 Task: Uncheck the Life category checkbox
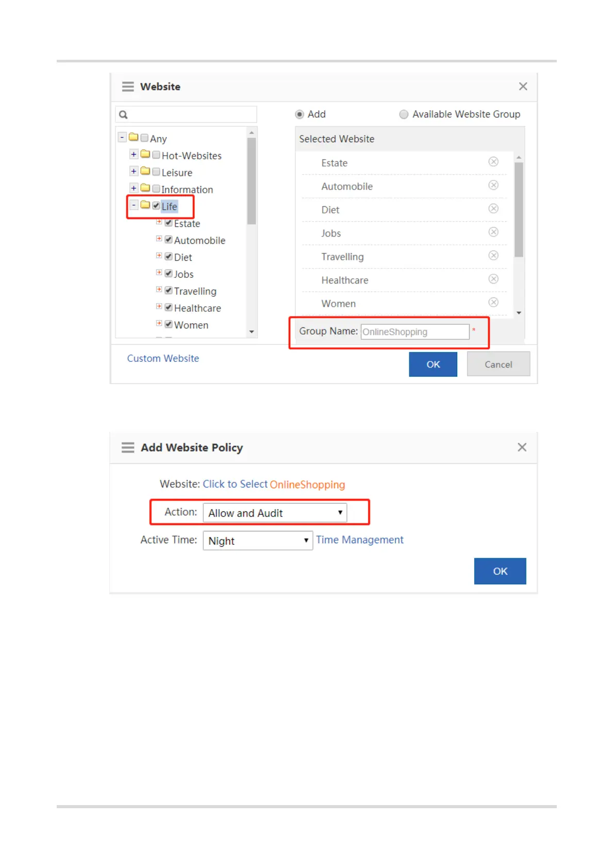pos(156,206)
